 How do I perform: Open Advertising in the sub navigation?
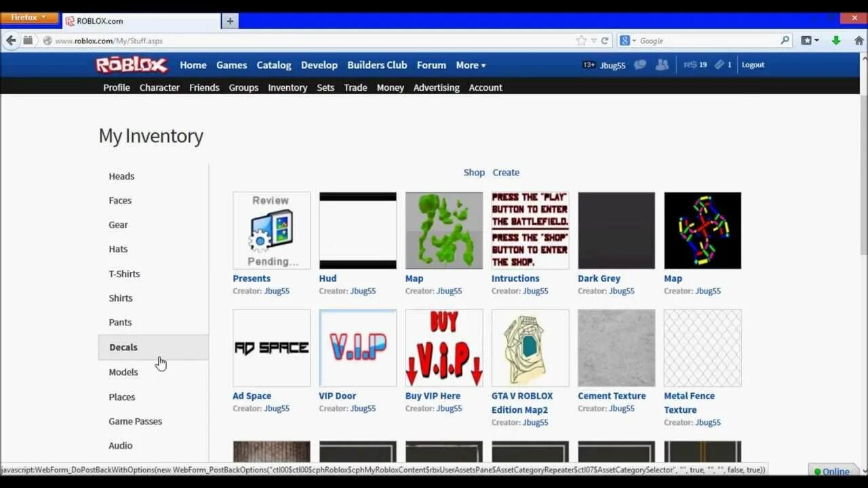click(436, 87)
